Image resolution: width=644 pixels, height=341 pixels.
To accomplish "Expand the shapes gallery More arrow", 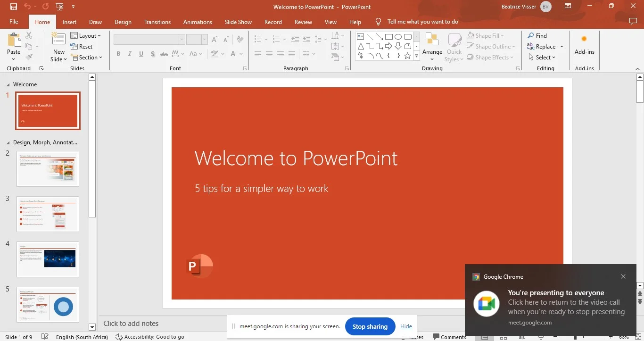I will pyautogui.click(x=416, y=56).
